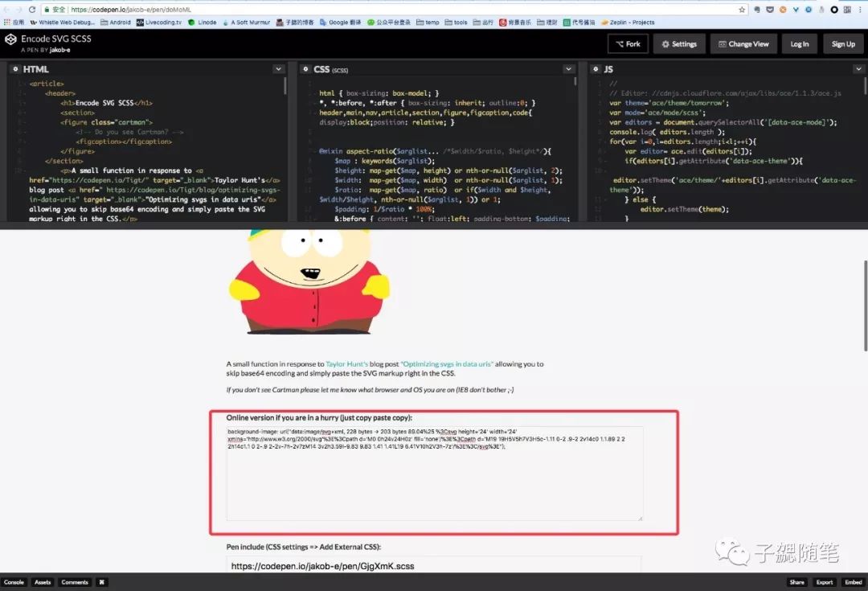Open the Comments panel

click(x=75, y=582)
